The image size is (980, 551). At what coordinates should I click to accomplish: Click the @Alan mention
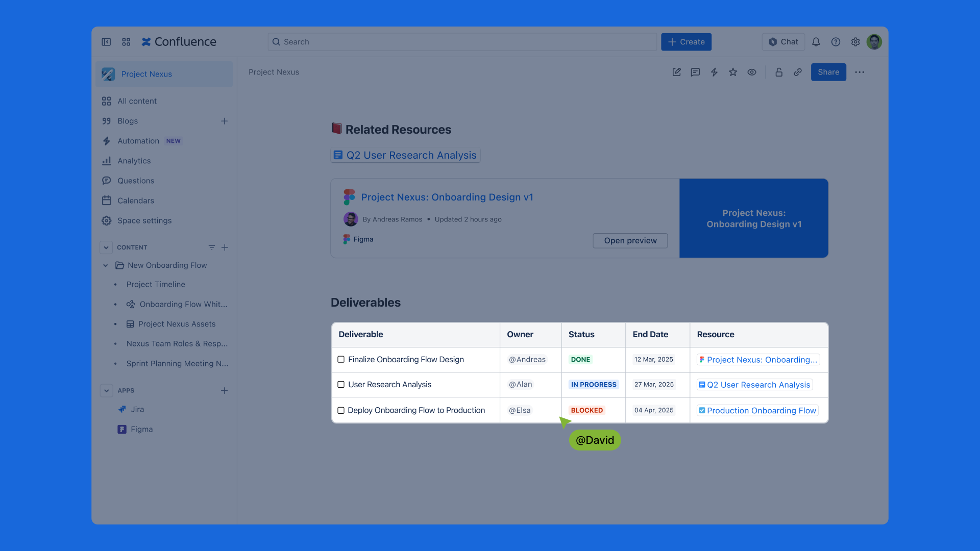[520, 385]
